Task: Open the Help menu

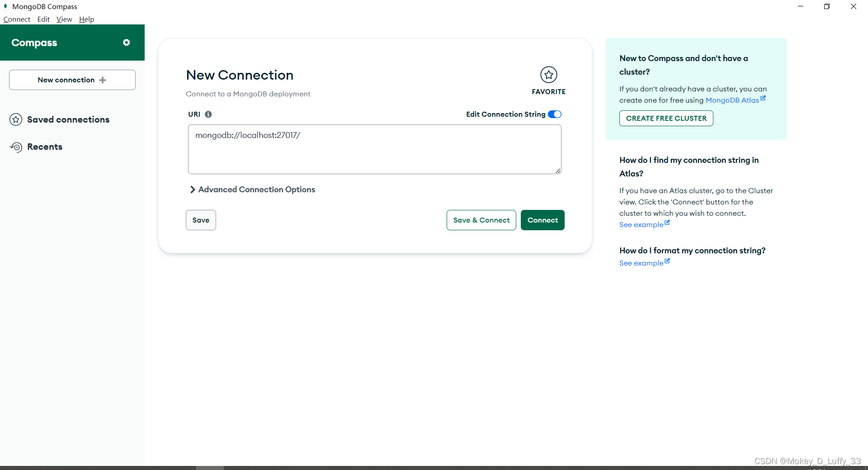Action: (x=86, y=19)
